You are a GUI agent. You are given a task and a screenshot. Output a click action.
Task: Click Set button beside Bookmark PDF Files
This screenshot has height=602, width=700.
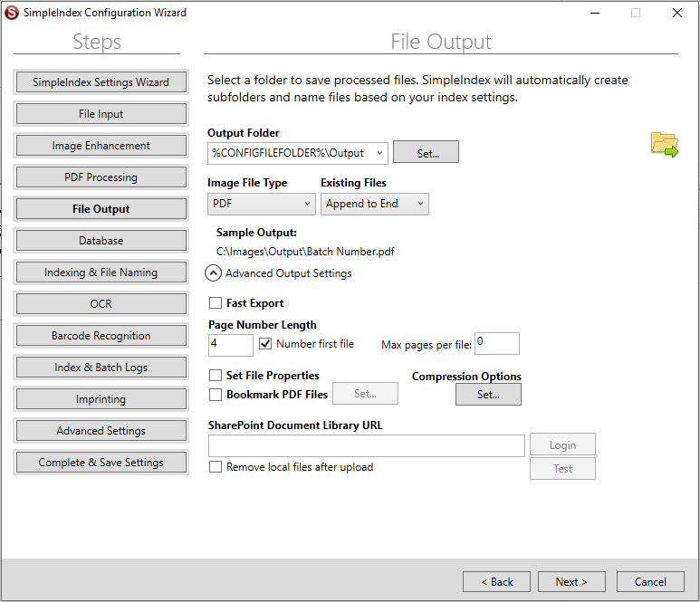pyautogui.click(x=365, y=394)
